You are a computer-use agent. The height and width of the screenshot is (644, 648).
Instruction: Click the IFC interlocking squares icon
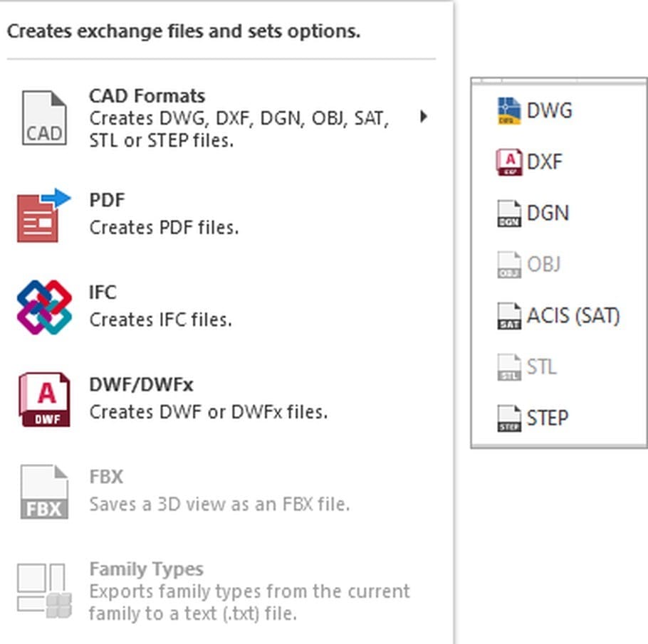pyautogui.click(x=44, y=307)
